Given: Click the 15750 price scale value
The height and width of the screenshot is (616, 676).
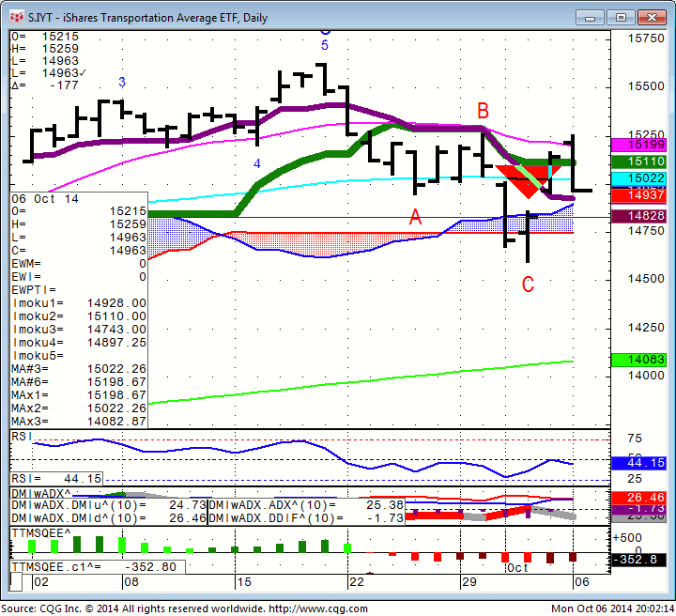Looking at the screenshot, I should pos(646,38).
